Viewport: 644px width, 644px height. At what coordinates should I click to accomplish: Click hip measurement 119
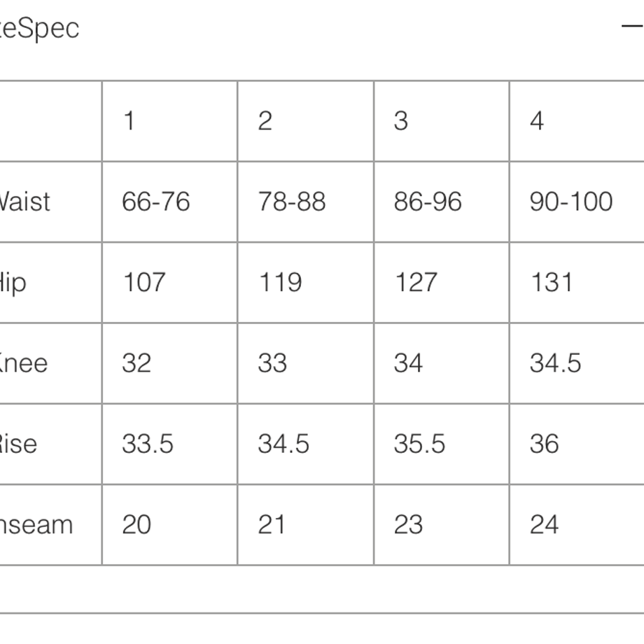[281, 283]
